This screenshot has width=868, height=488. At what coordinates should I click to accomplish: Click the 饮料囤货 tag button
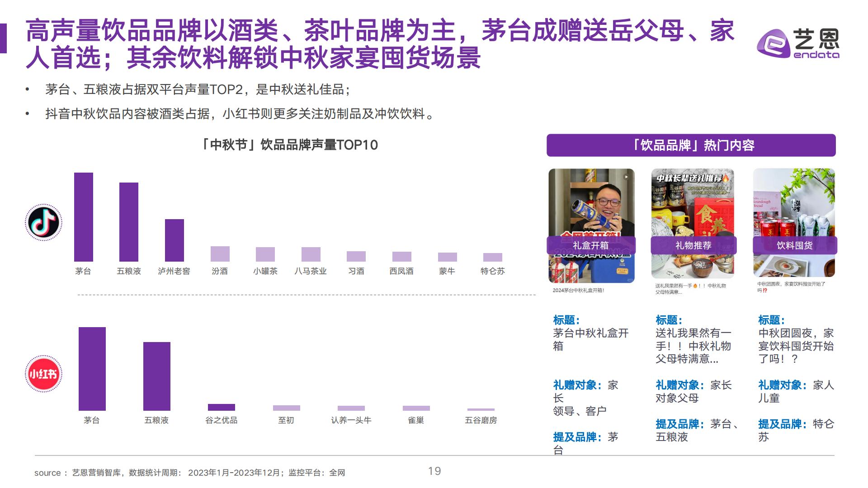point(795,245)
